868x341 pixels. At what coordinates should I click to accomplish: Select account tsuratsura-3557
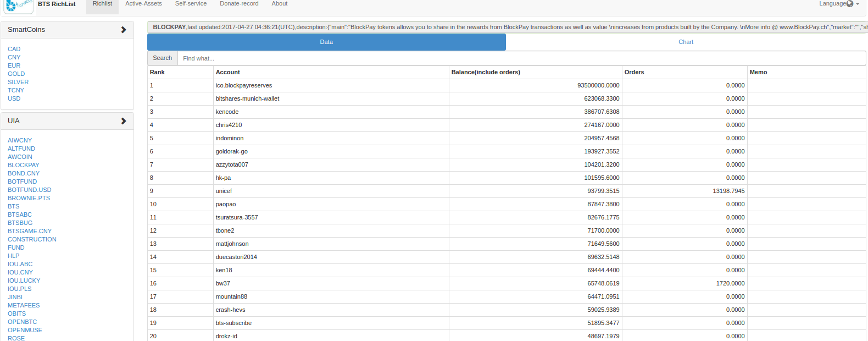coord(237,217)
